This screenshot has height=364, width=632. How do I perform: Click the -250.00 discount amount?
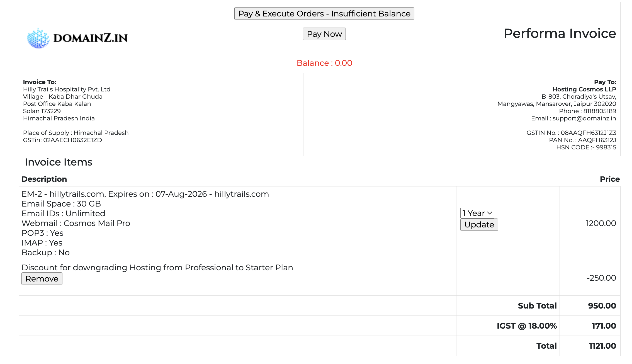[601, 278]
